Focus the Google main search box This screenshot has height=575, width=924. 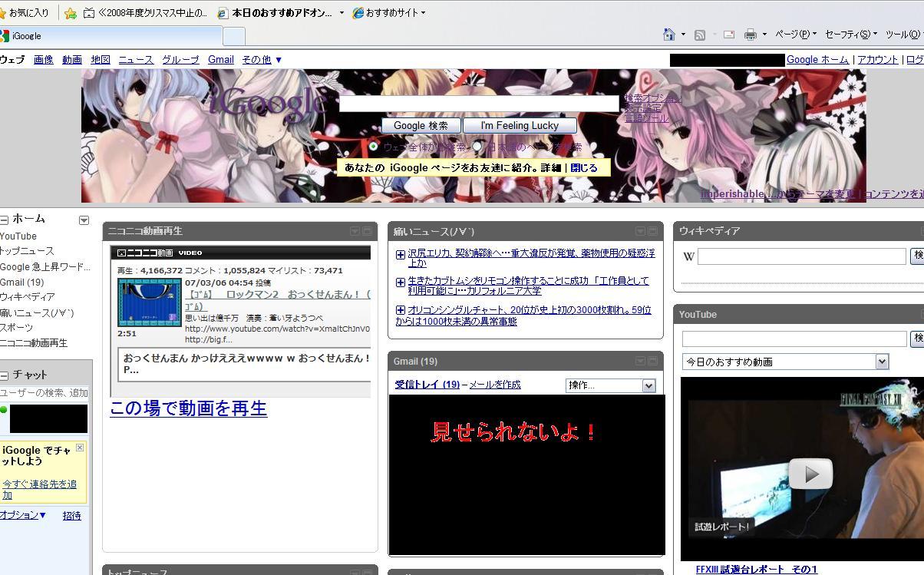(479, 103)
